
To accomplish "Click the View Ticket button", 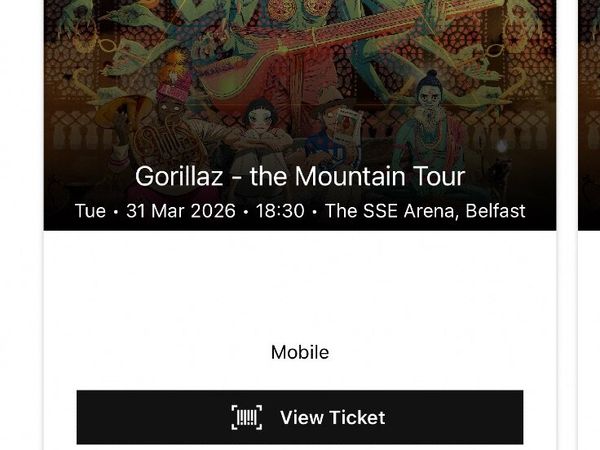I will (x=300, y=417).
